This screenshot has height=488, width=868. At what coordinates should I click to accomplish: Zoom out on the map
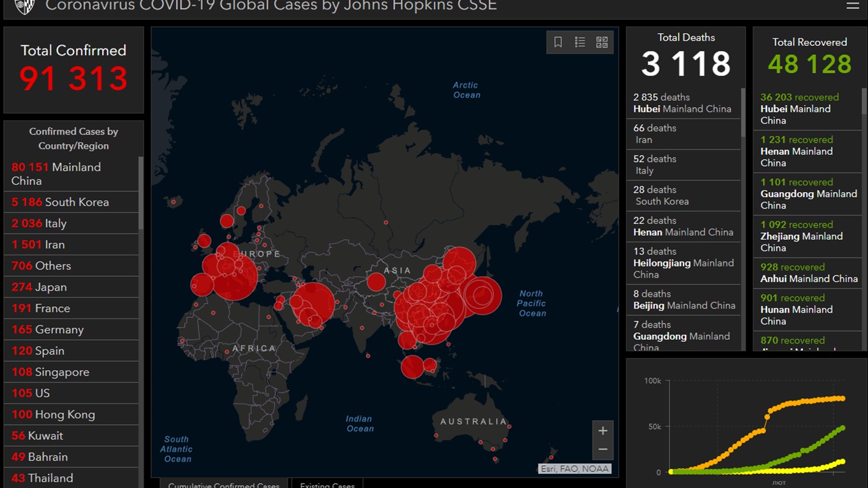point(602,450)
